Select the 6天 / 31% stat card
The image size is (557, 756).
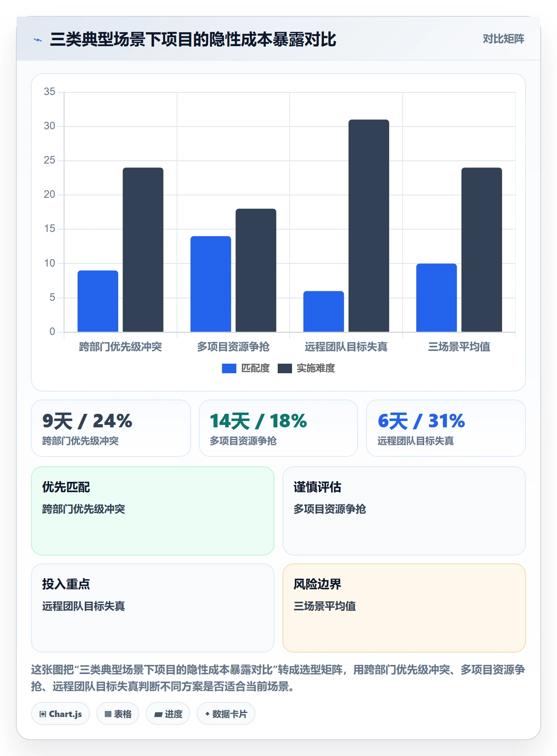[446, 428]
